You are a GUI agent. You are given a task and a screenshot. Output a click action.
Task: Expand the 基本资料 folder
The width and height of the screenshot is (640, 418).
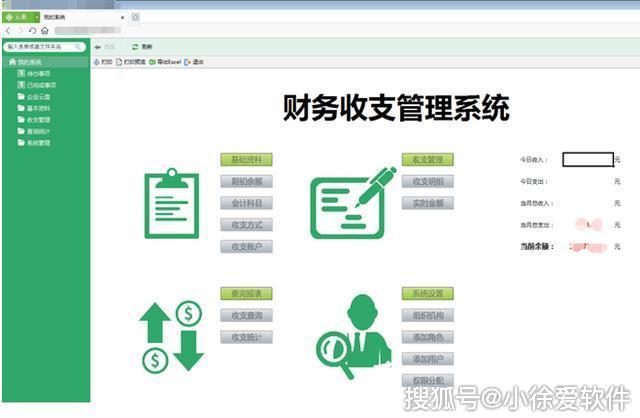34,108
